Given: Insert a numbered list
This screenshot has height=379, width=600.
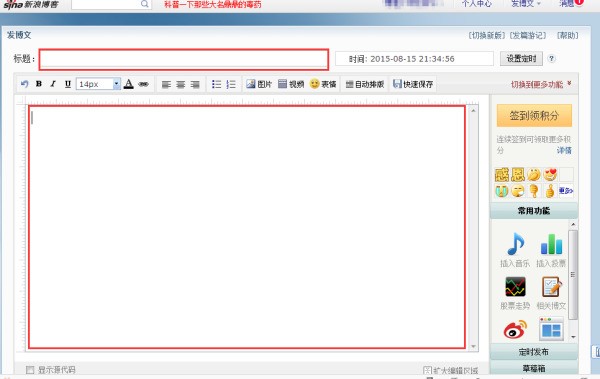Looking at the screenshot, I should tap(231, 84).
